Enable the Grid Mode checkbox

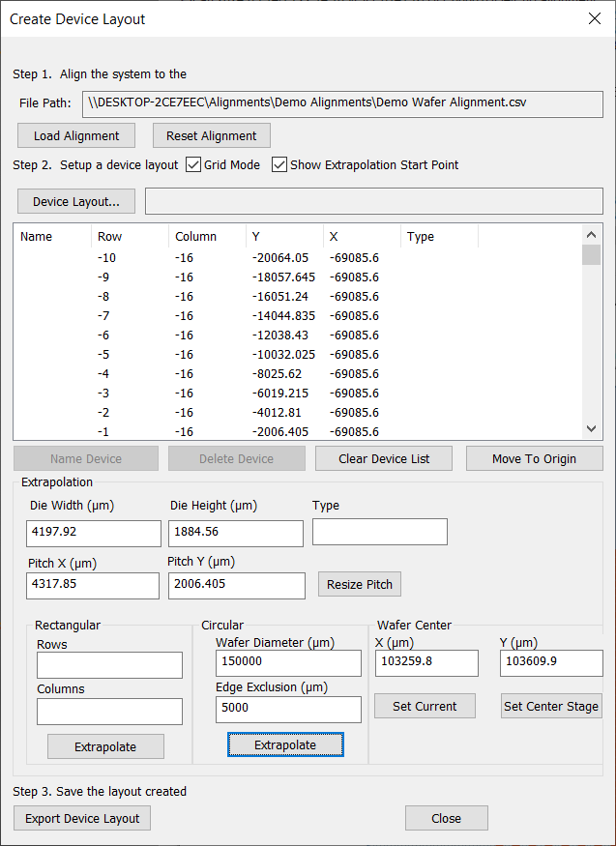point(193,164)
